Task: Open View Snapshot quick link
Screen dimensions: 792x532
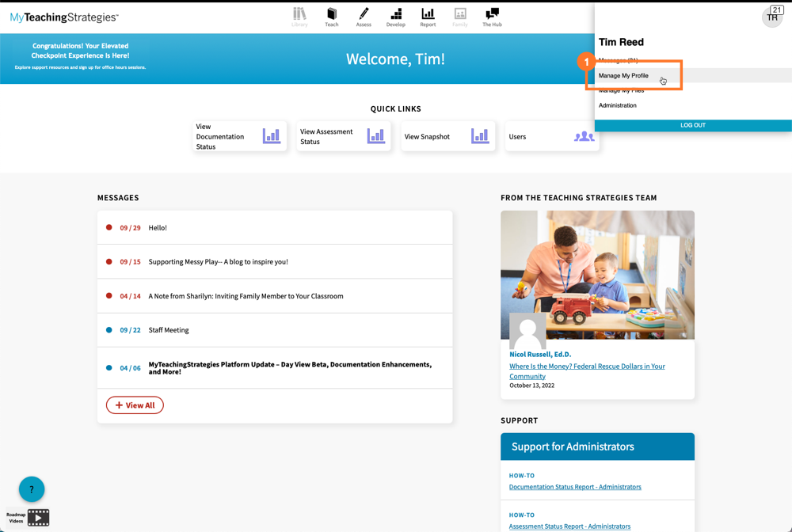Action: click(447, 135)
